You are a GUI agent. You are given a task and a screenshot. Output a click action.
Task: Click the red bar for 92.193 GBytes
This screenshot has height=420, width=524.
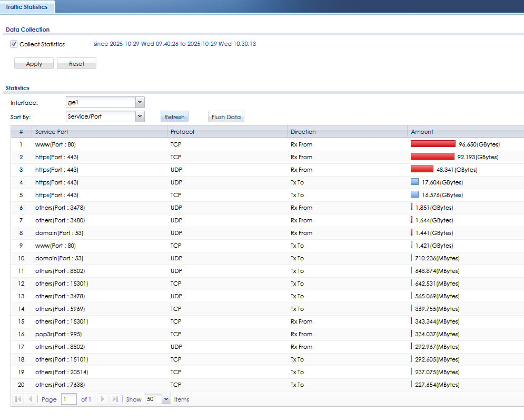tap(432, 156)
